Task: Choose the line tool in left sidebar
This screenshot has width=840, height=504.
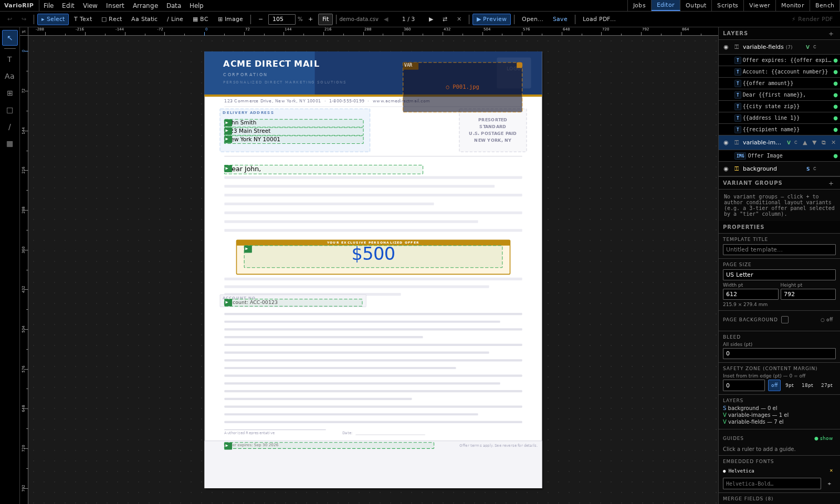Action: click(x=9, y=127)
